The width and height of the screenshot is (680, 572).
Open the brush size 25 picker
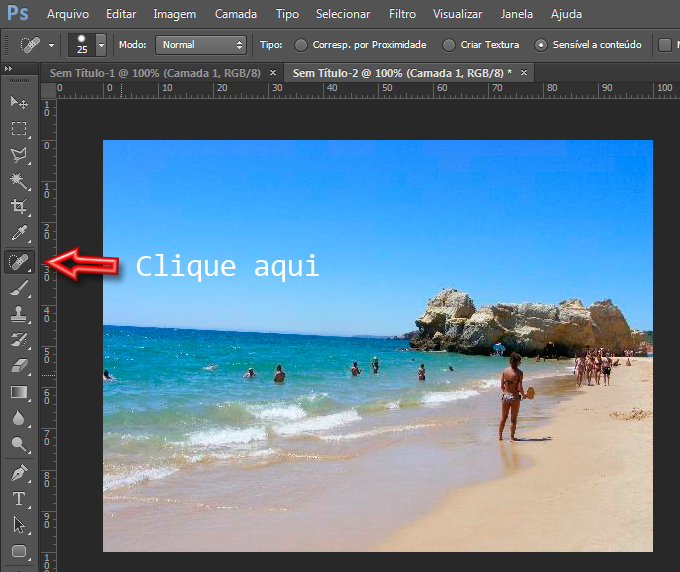coord(101,45)
